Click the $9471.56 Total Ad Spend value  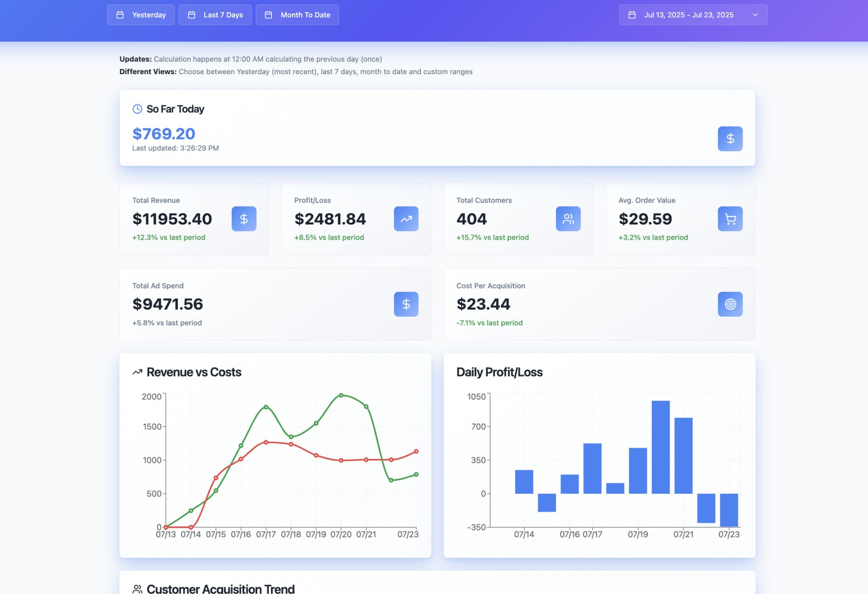point(168,304)
